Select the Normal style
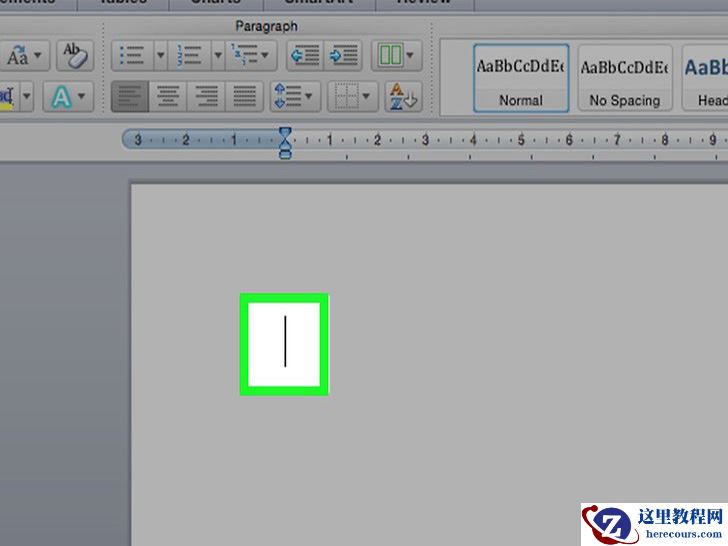Image resolution: width=728 pixels, height=546 pixels. (x=521, y=78)
